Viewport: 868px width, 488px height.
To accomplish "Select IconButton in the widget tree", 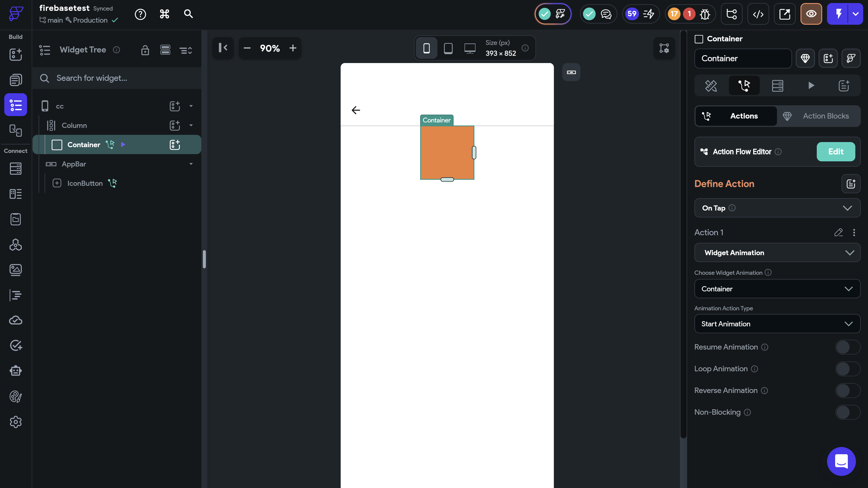I will (85, 183).
